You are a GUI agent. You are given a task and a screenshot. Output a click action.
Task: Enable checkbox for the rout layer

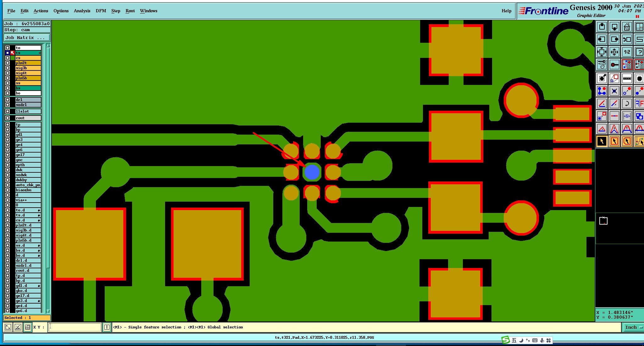(8, 118)
